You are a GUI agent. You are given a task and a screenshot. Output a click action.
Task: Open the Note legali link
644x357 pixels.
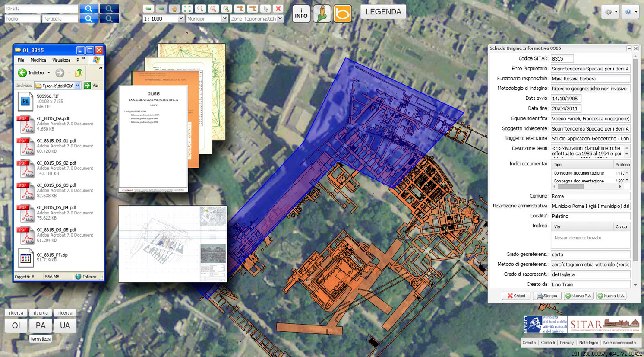(x=588, y=343)
